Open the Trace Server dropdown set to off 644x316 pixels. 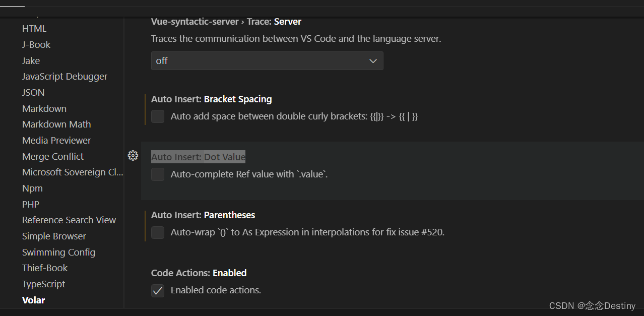[267, 61]
